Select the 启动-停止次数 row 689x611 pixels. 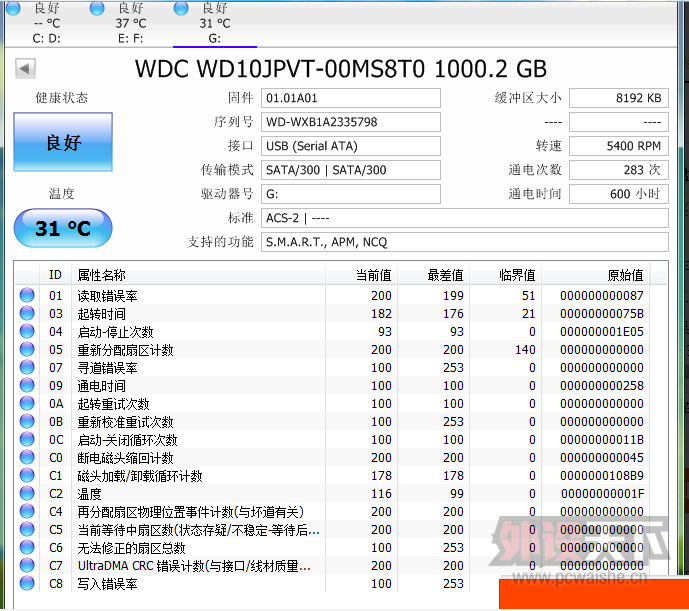click(x=333, y=331)
